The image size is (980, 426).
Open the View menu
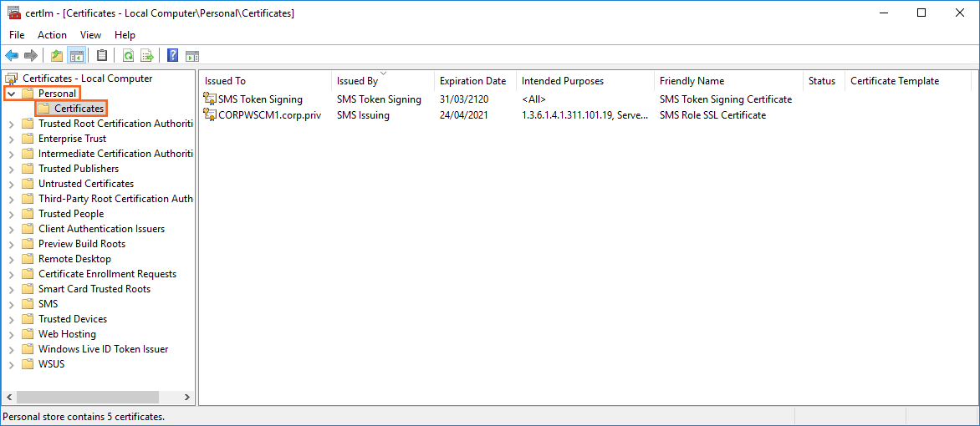90,35
